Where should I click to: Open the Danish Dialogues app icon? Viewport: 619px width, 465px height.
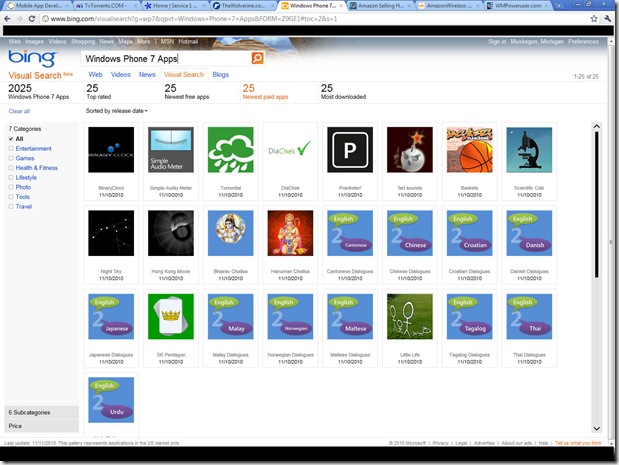(529, 233)
